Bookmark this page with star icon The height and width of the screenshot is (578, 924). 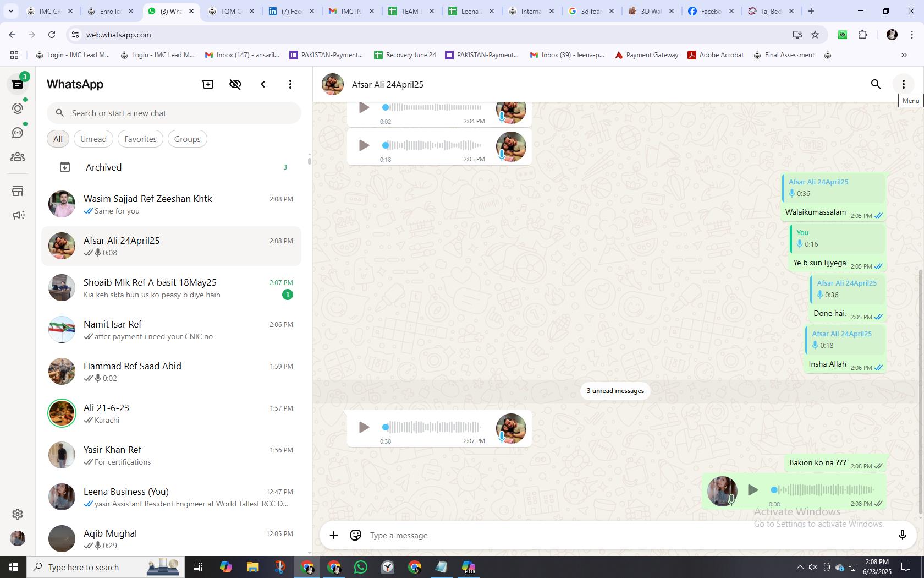(815, 35)
